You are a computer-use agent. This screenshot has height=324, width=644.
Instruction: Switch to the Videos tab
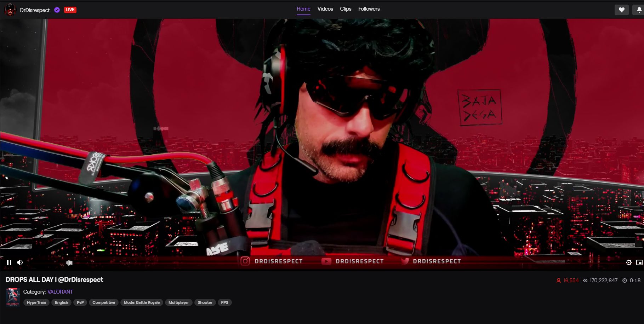(x=325, y=9)
